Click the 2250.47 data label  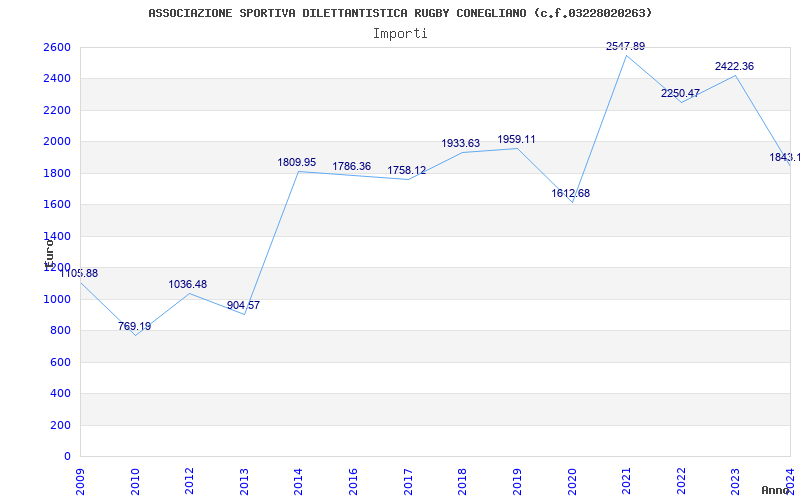[x=681, y=93]
